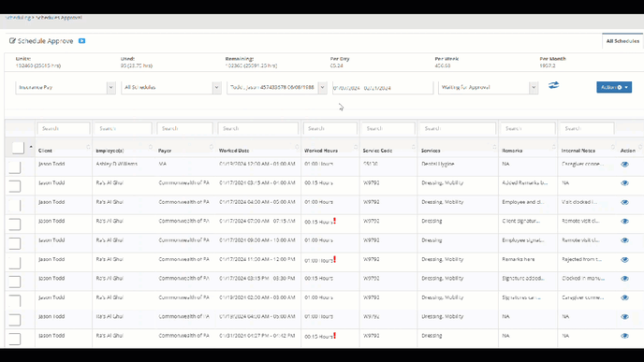Click sort arrows on Services column header
This screenshot has width=644, height=362.
494,147
